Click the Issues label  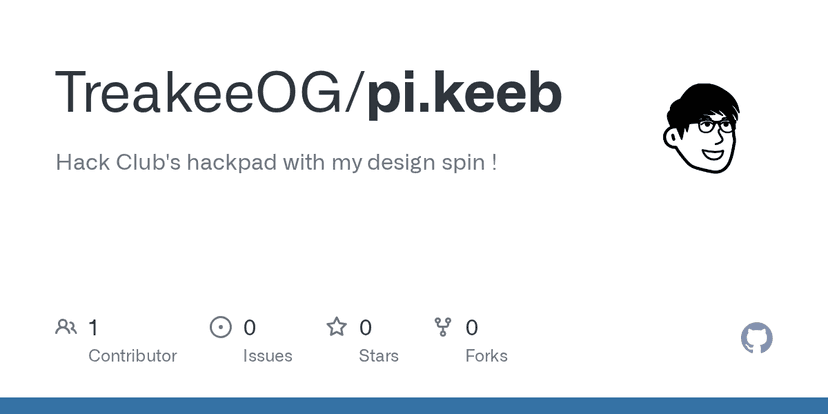tap(268, 356)
